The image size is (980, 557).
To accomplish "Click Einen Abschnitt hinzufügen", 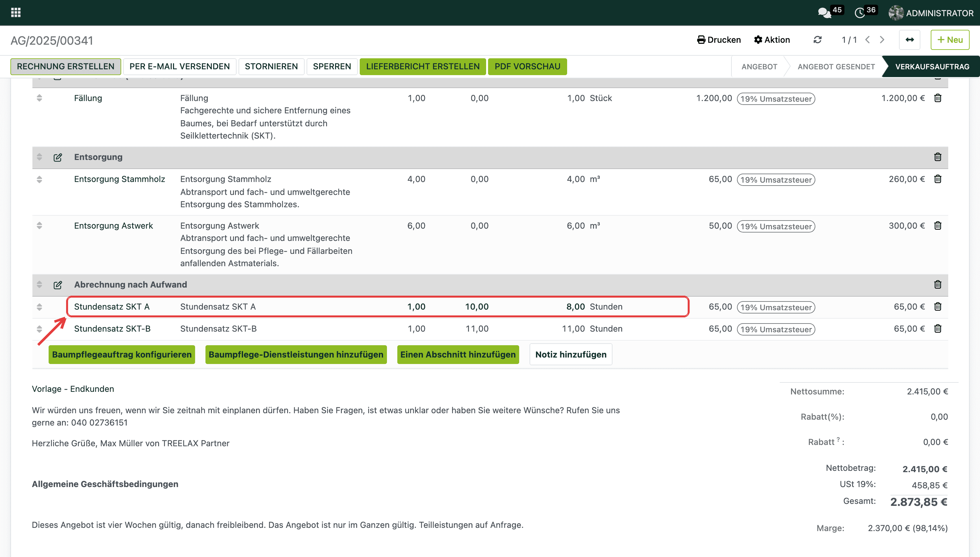I will pyautogui.click(x=458, y=355).
